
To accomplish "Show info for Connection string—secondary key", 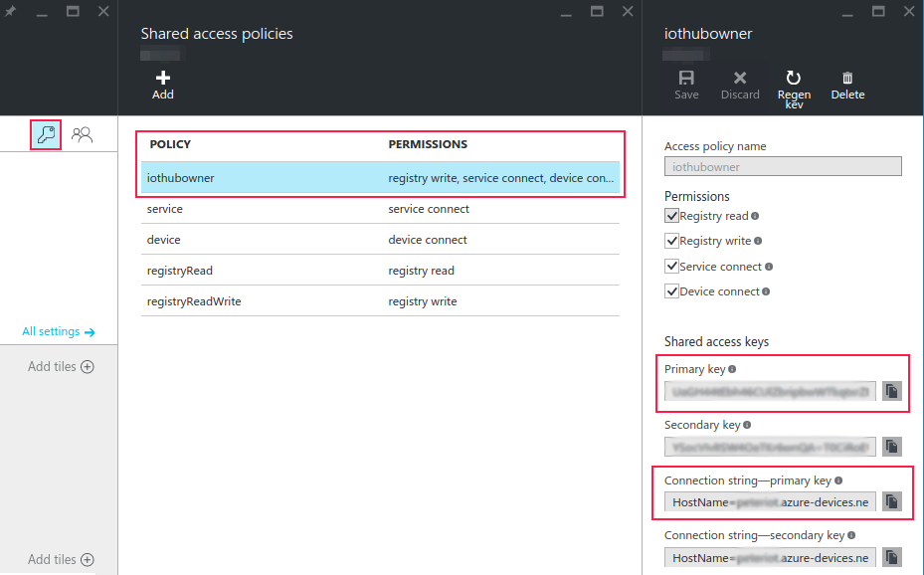I will [x=851, y=535].
